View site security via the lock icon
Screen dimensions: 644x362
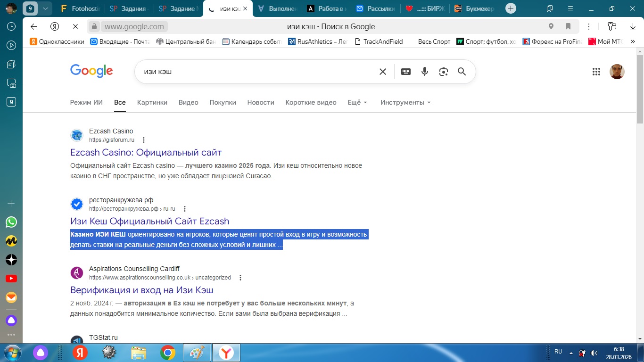[x=94, y=26]
